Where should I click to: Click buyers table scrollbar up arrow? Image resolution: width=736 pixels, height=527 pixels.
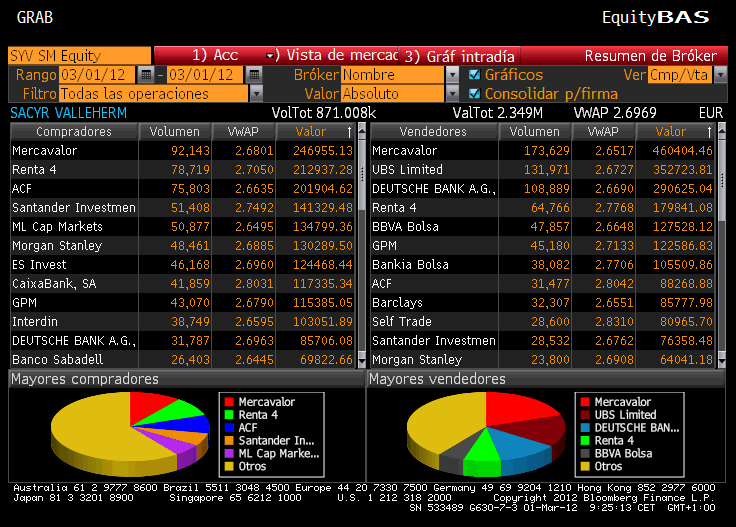361,130
